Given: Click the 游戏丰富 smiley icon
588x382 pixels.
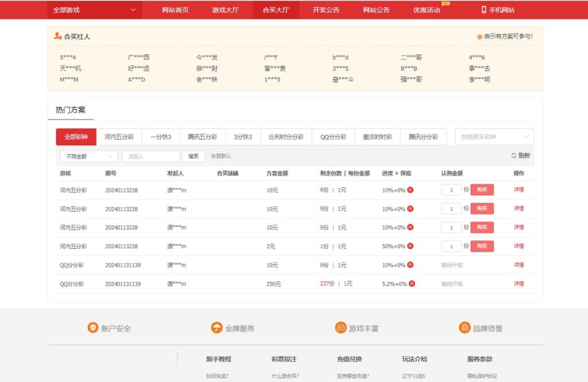Looking at the screenshot, I should tap(341, 328).
